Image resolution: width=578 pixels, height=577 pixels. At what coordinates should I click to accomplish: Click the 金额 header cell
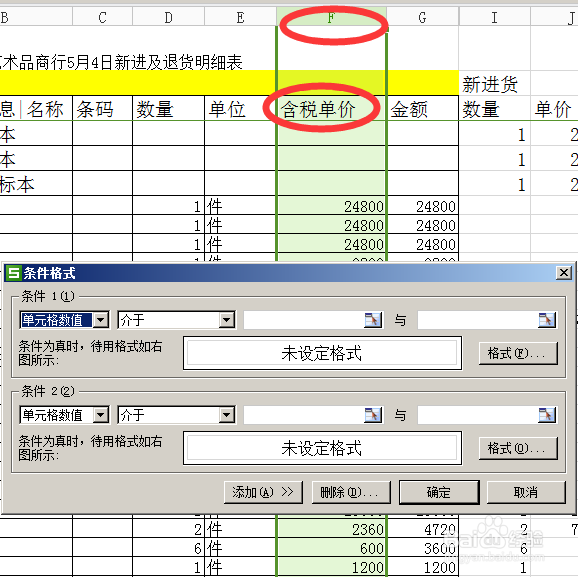tap(422, 109)
